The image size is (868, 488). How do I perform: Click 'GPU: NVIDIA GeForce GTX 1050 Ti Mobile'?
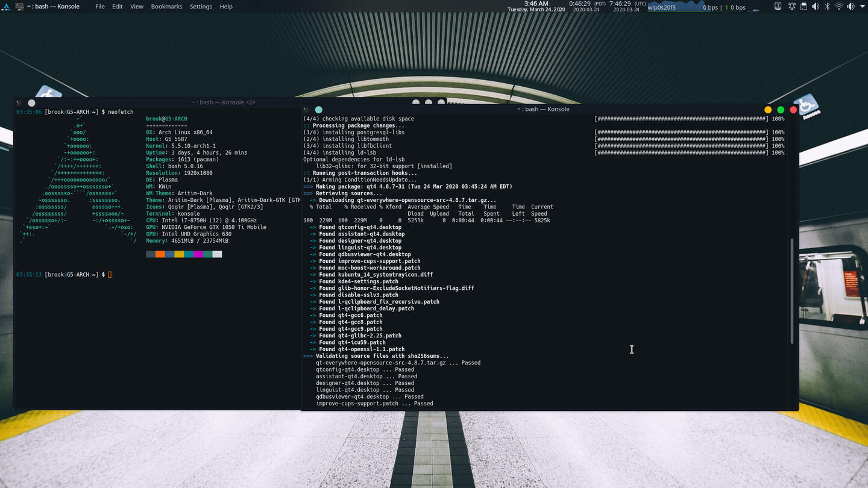pyautogui.click(x=206, y=227)
